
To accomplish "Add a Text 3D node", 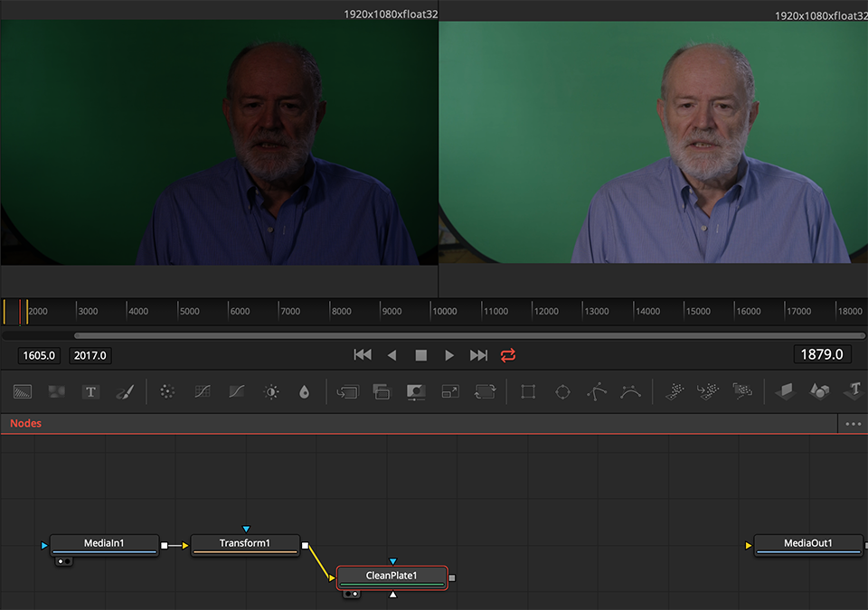I will coord(854,390).
